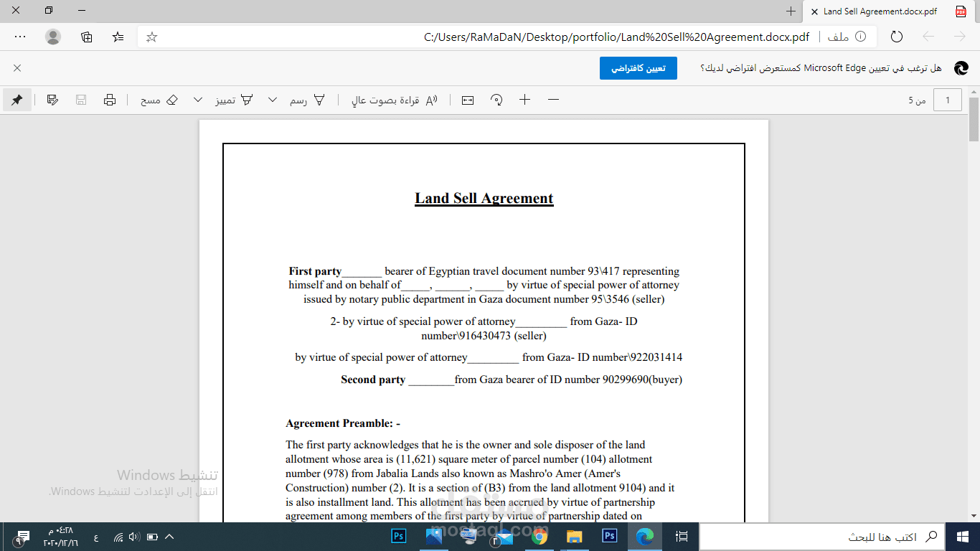This screenshot has height=551, width=980.
Task: Click the 'First party' bold text
Action: coord(315,271)
